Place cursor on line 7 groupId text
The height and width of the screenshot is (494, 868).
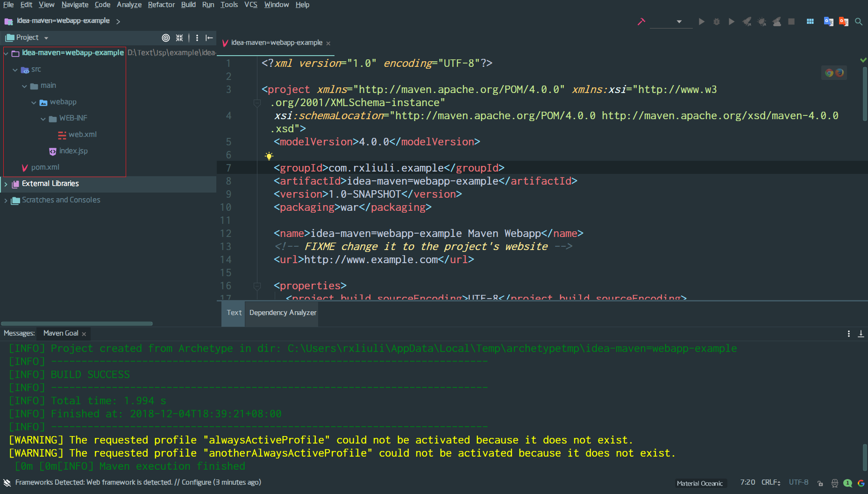click(x=389, y=168)
